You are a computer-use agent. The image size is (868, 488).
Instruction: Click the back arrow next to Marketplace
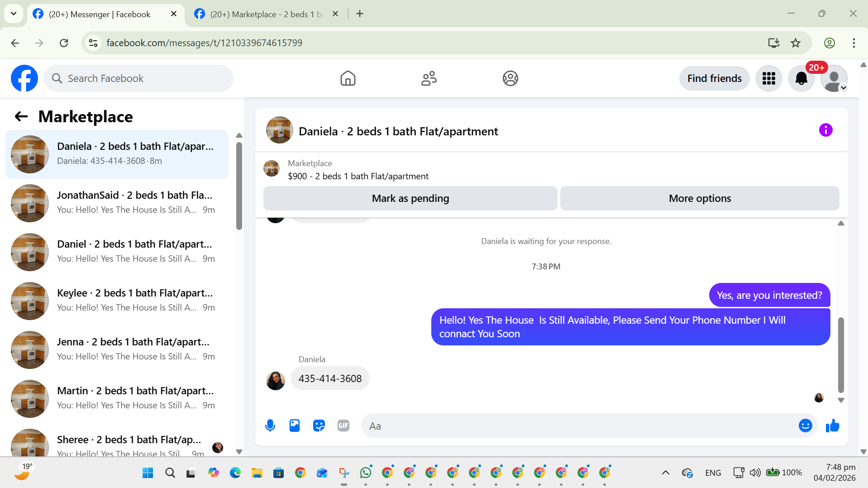click(21, 117)
